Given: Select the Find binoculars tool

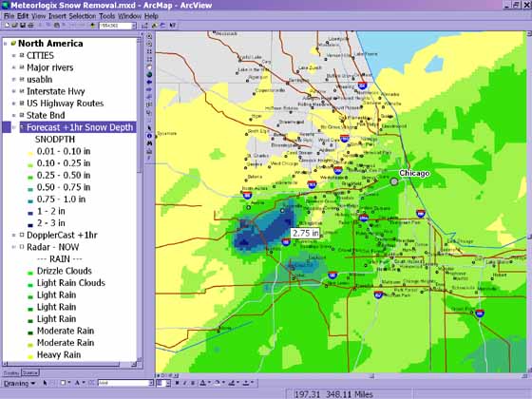Looking at the screenshot, I should coord(149,143).
